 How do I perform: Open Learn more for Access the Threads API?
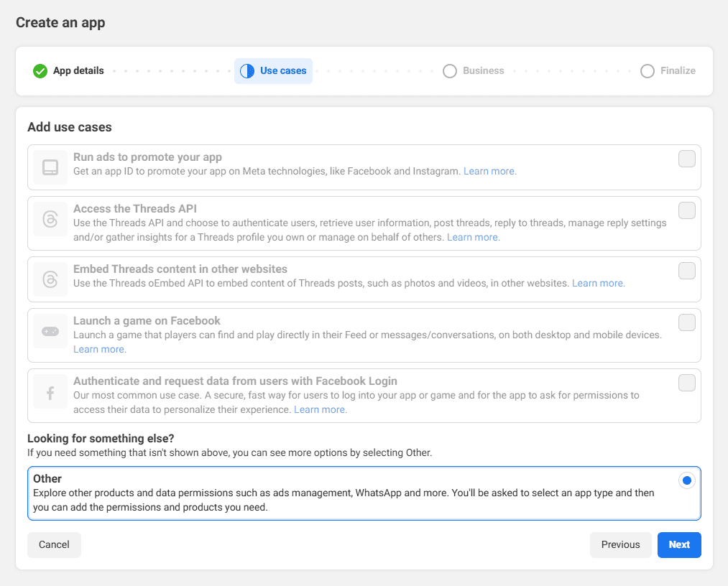(473, 237)
